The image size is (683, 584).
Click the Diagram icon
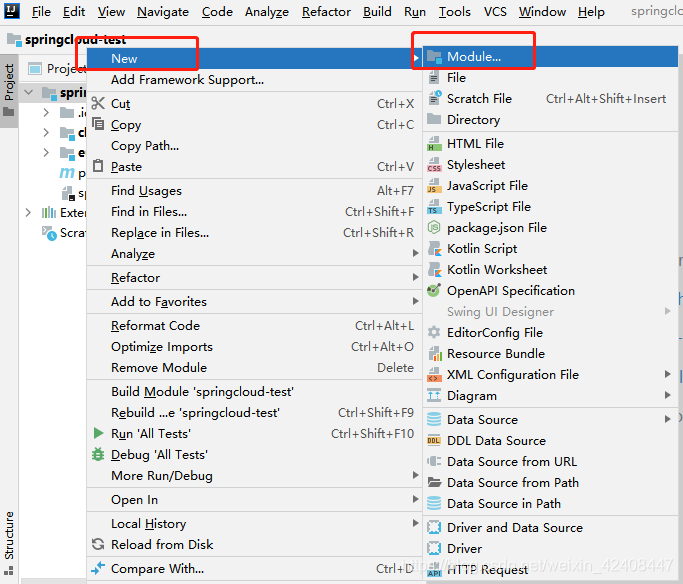pyautogui.click(x=434, y=395)
